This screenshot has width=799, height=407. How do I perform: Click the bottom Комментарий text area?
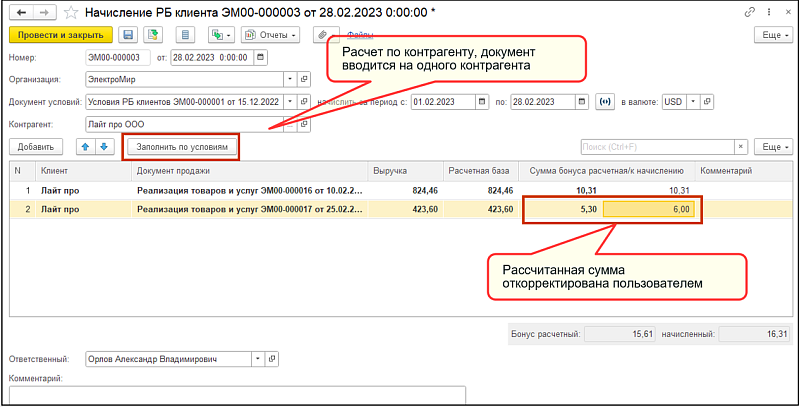click(237, 395)
